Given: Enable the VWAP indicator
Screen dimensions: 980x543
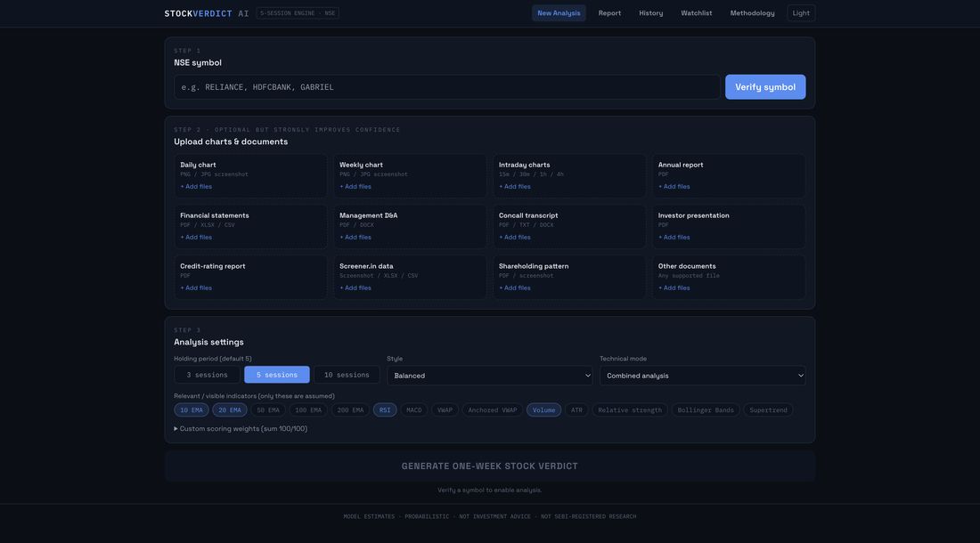Looking at the screenshot, I should (x=445, y=410).
